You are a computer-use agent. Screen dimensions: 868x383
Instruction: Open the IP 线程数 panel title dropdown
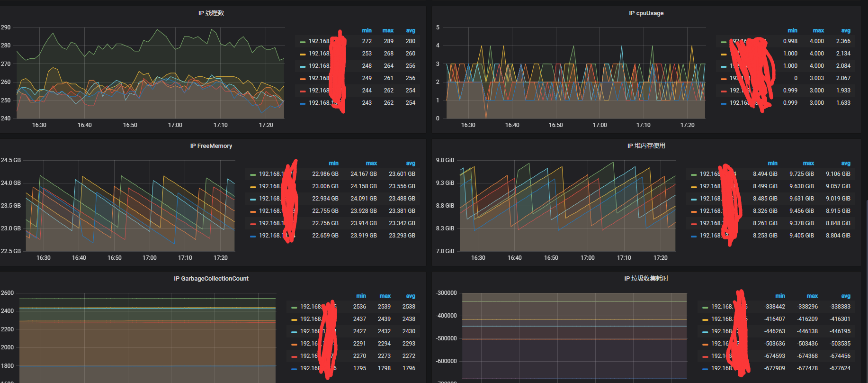(x=211, y=13)
